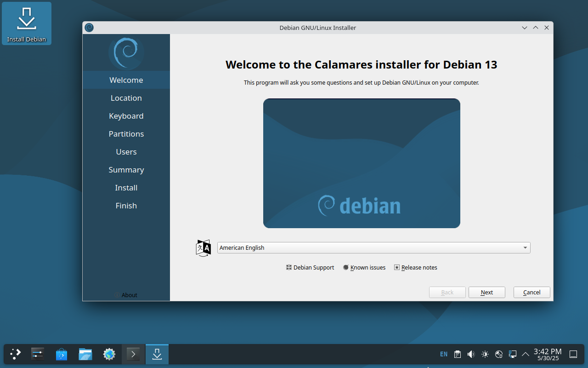The width and height of the screenshot is (588, 368).
Task: Open Discover software center in taskbar
Action: (x=62, y=354)
